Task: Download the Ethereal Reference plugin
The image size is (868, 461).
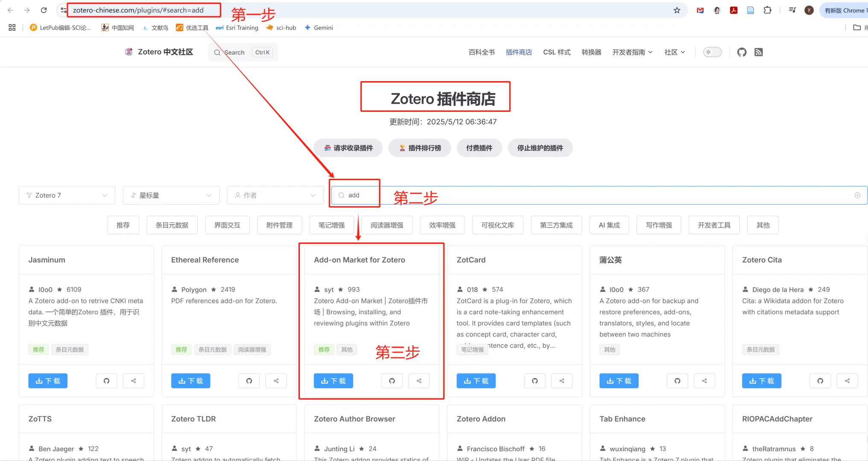Action: [x=191, y=381]
